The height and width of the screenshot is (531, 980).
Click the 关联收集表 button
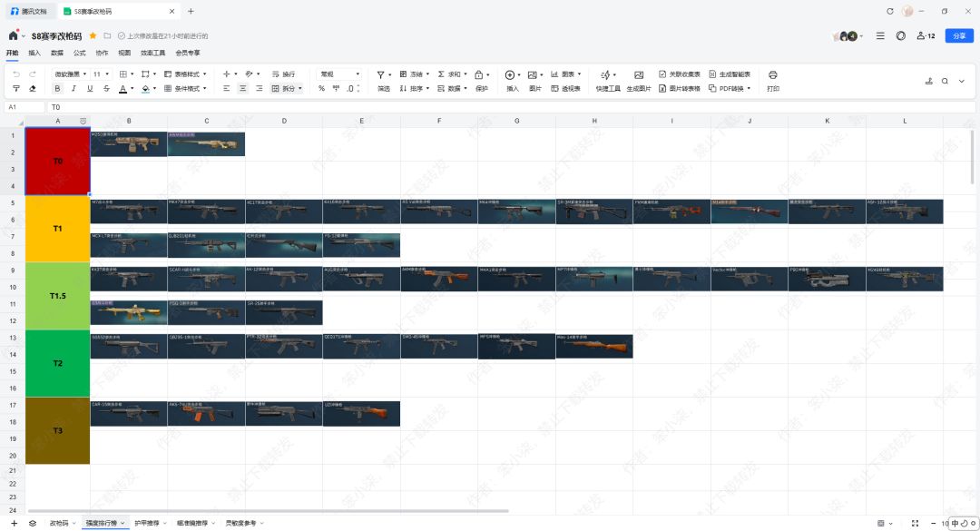(x=680, y=74)
